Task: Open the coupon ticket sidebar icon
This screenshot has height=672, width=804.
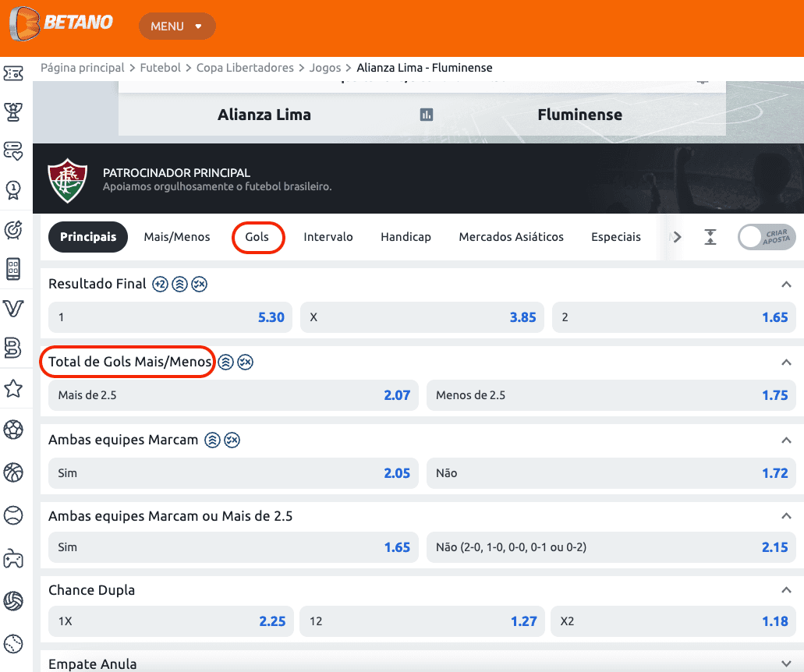Action: [13, 73]
